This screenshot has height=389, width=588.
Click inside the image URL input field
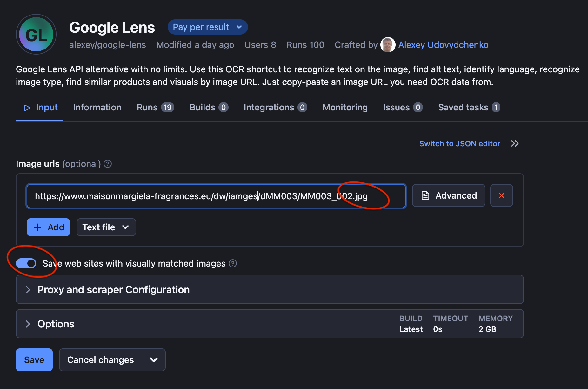click(216, 196)
